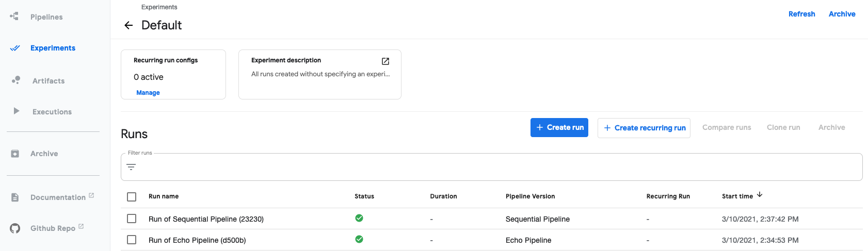
Task: Click the GitHub logo icon
Action: coord(15,228)
